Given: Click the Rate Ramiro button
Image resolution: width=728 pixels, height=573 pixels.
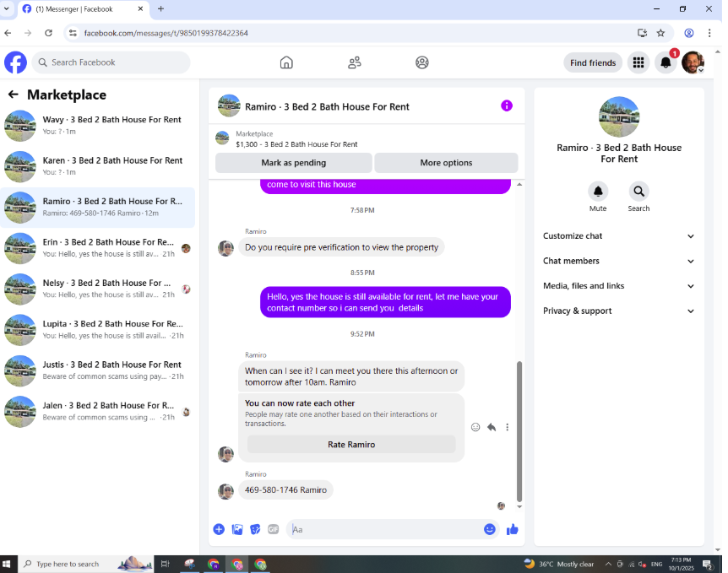Looking at the screenshot, I should (x=351, y=445).
